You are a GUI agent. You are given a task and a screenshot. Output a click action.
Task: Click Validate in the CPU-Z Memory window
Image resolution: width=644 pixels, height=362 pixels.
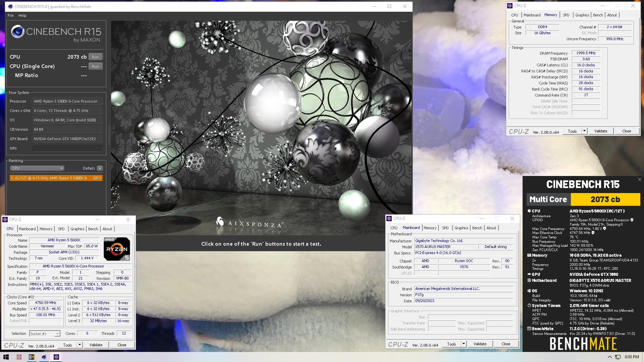pyautogui.click(x=601, y=131)
